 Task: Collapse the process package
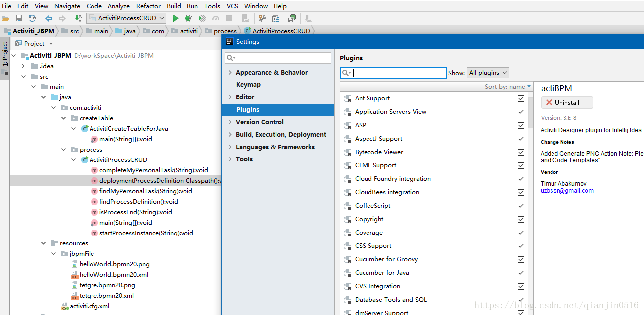pos(64,150)
